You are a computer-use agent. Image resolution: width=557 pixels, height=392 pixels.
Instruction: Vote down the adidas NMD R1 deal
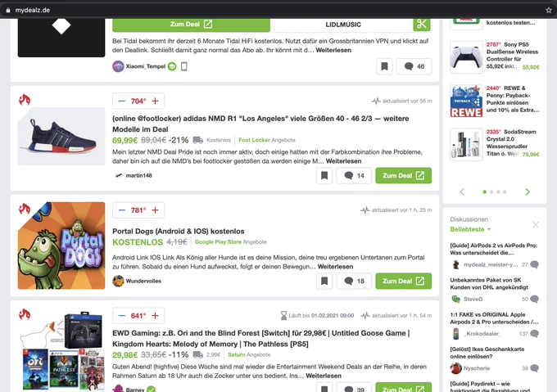click(x=122, y=101)
